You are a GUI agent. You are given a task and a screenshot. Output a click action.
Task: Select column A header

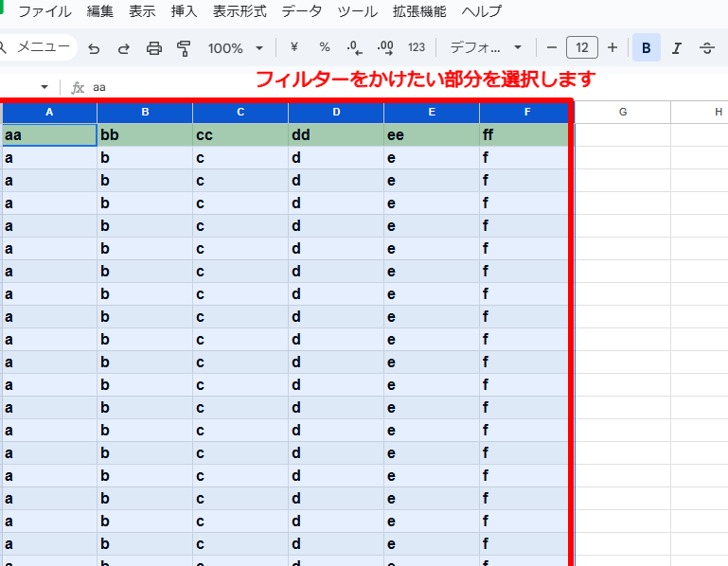click(x=49, y=112)
